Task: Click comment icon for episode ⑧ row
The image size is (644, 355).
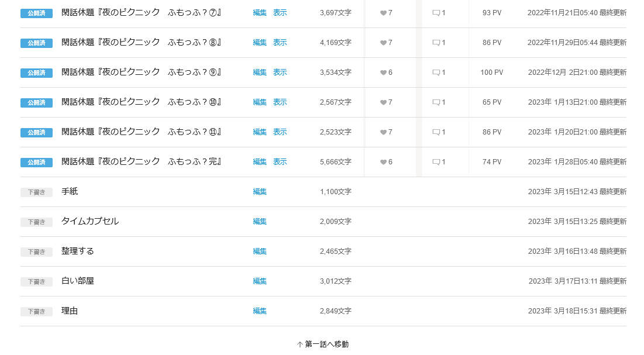Action: (x=436, y=43)
